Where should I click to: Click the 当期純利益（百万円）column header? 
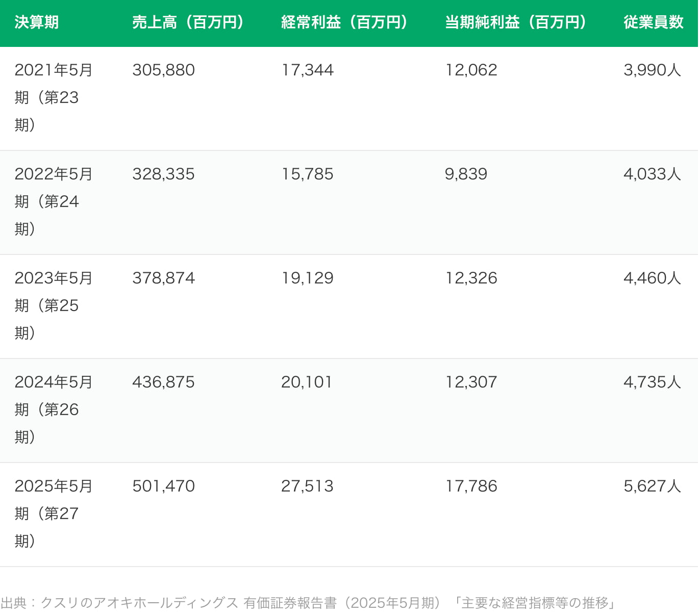click(515, 22)
